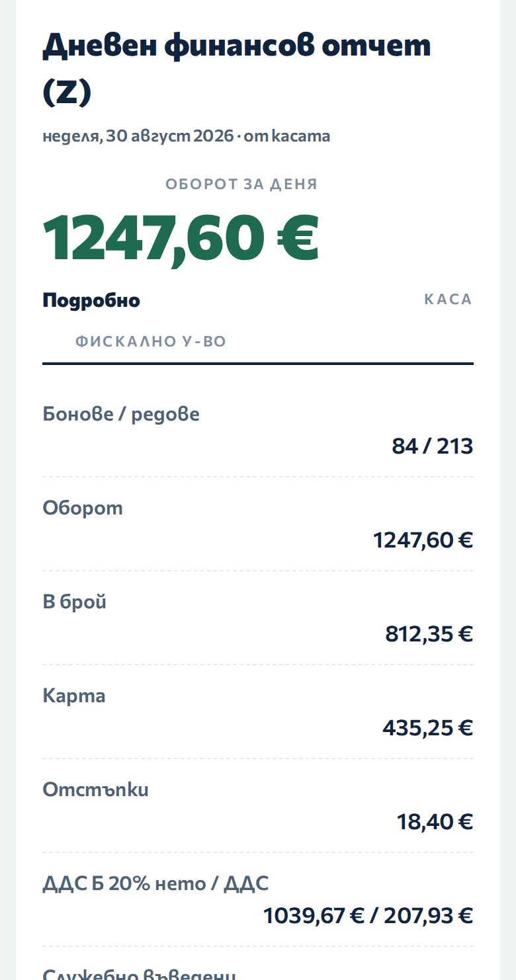Select the date line неделя, 30 август 2026
516x980 pixels.
pos(138,137)
